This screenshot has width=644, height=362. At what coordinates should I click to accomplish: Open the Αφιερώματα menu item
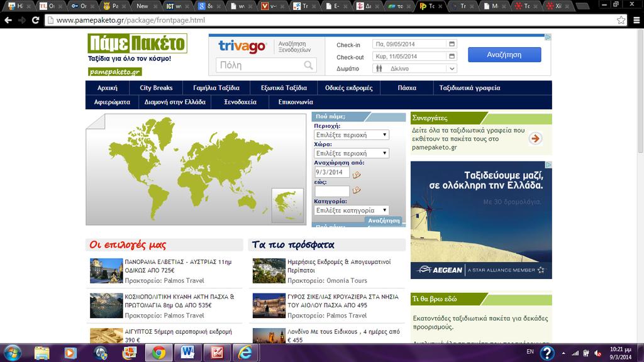(x=112, y=102)
